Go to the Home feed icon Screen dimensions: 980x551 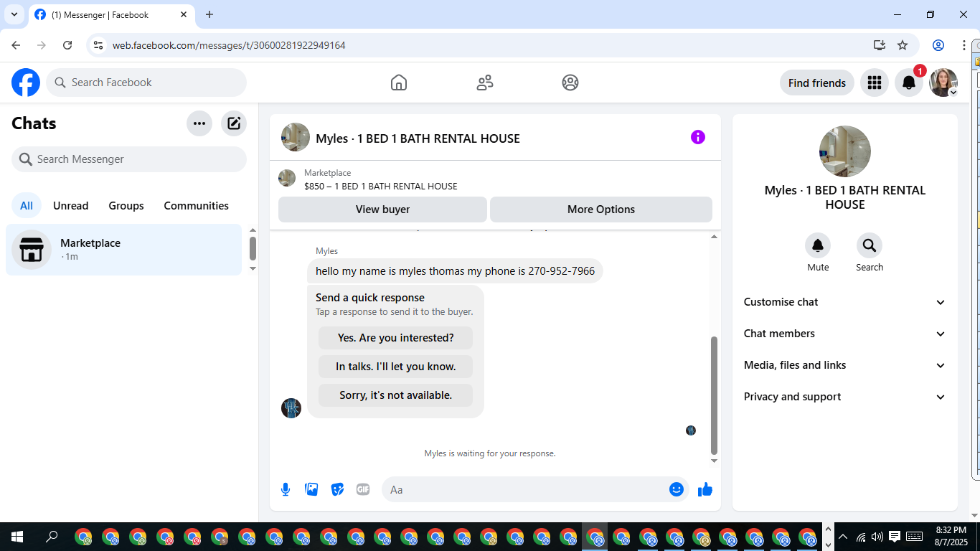click(399, 83)
